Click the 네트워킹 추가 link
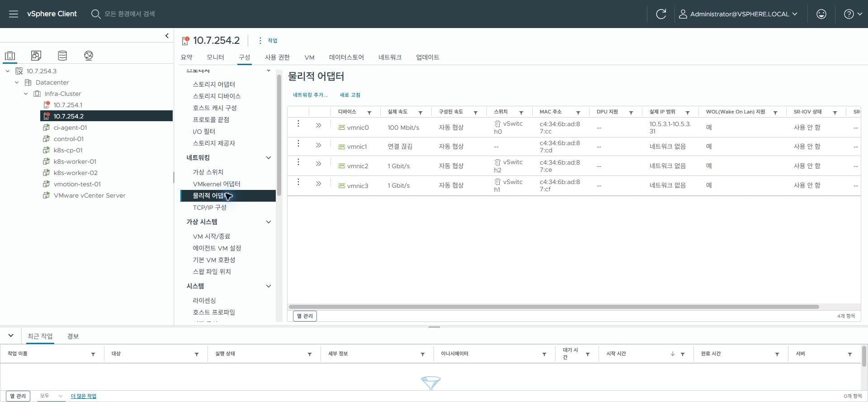 click(x=311, y=95)
